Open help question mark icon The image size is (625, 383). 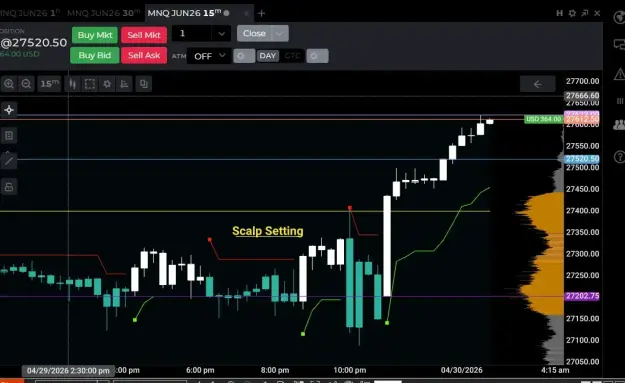click(619, 157)
